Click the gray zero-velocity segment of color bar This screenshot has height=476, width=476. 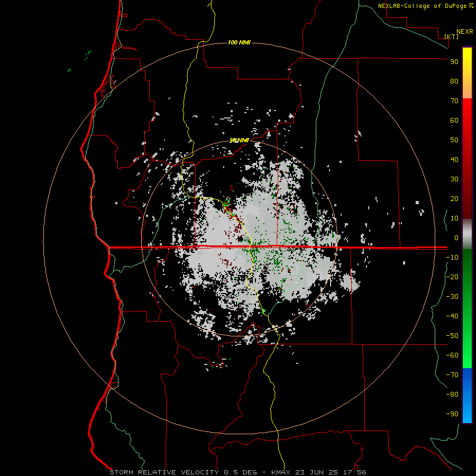[x=467, y=234]
